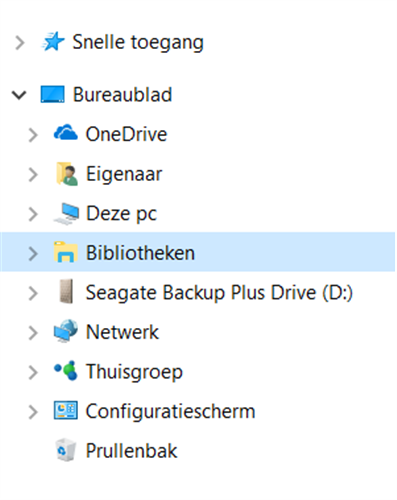Select the Prullenbak label
397x500 pixels.
[131, 450]
